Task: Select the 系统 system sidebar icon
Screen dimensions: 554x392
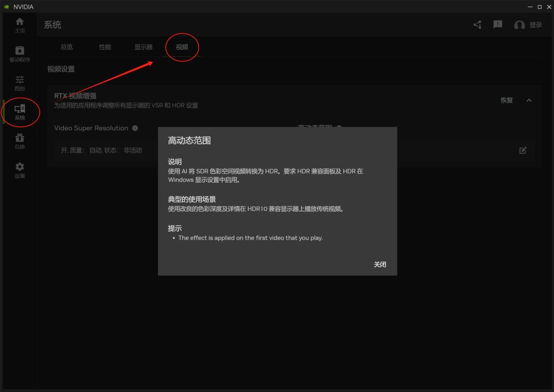Action: (20, 112)
